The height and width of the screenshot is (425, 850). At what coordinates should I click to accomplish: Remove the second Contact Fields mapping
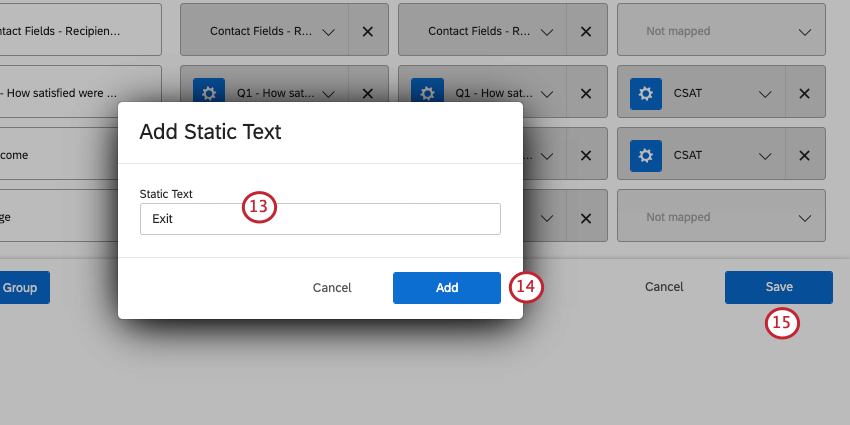[x=585, y=31]
